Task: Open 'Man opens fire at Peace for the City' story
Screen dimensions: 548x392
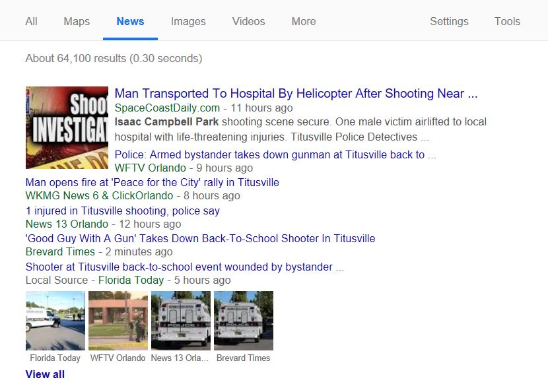Action: pyautogui.click(x=153, y=182)
